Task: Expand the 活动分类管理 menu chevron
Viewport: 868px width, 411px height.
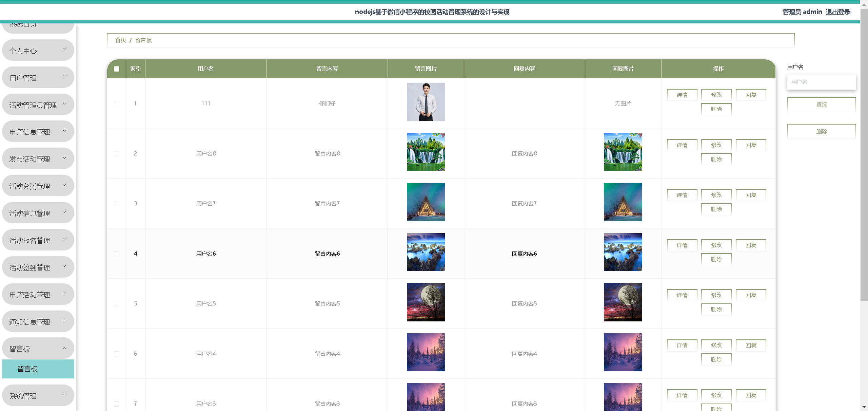Action: click(x=64, y=185)
